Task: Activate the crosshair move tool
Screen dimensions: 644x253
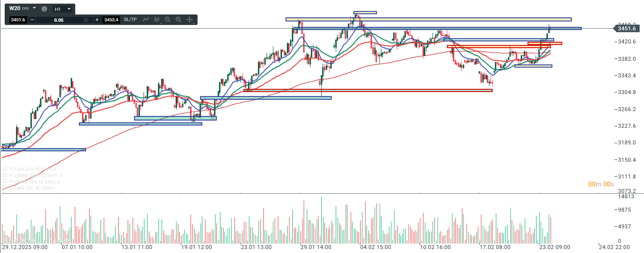Action: click(190, 20)
